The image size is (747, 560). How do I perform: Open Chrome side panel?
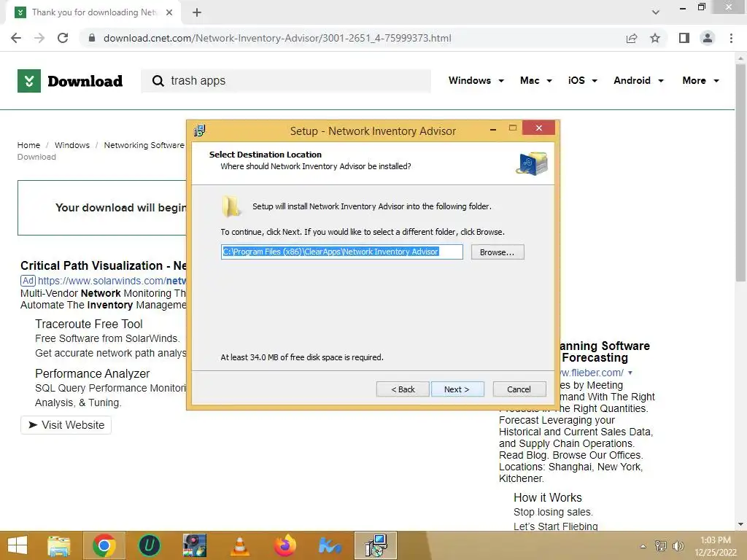point(684,38)
